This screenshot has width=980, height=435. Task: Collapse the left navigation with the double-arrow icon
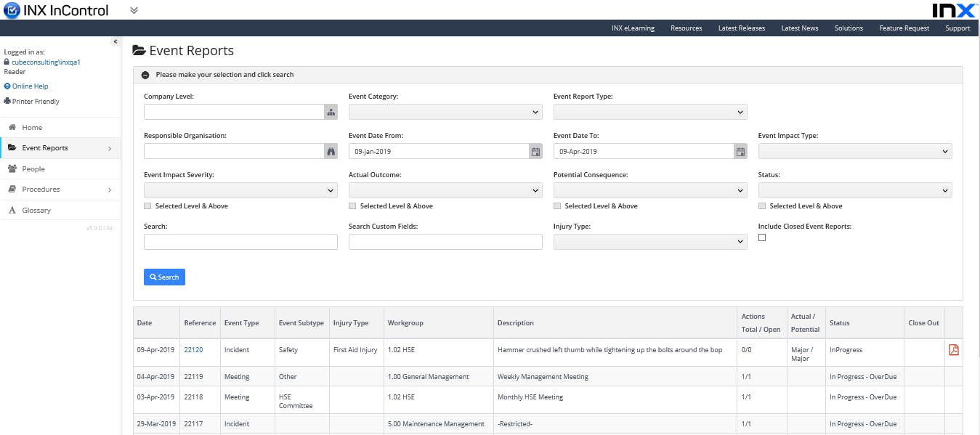(115, 41)
